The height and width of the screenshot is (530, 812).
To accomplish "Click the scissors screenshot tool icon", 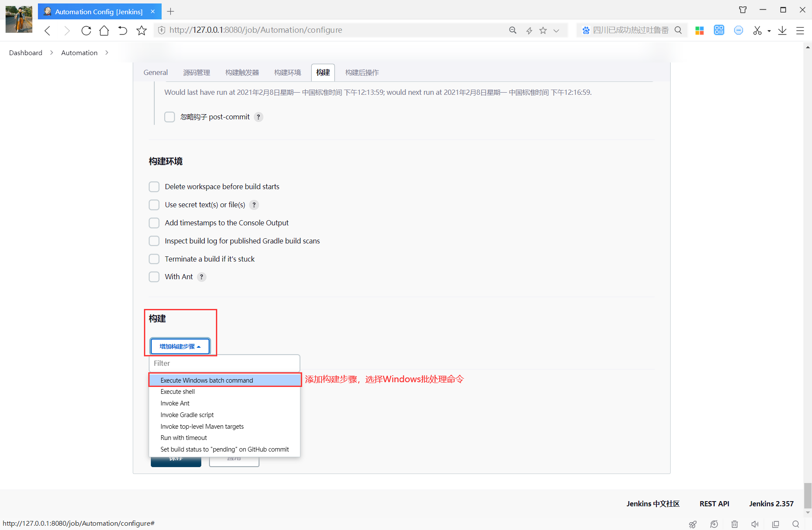I will (757, 30).
